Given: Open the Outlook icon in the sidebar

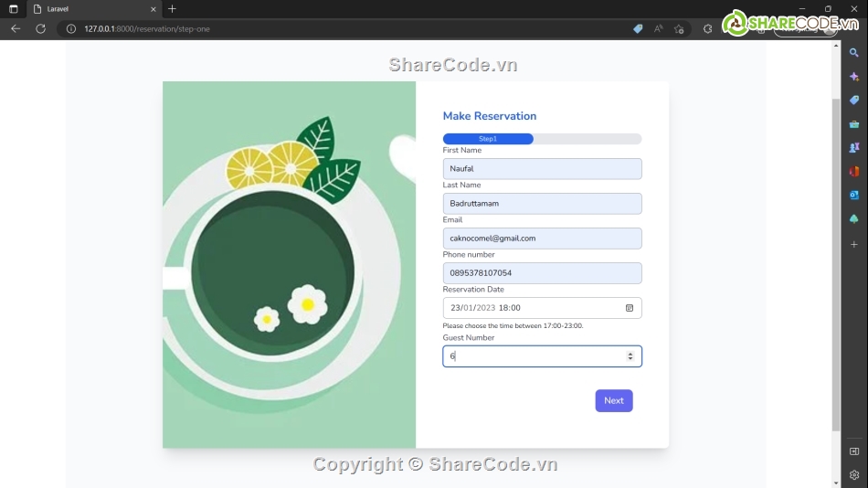Looking at the screenshot, I should coord(854,196).
